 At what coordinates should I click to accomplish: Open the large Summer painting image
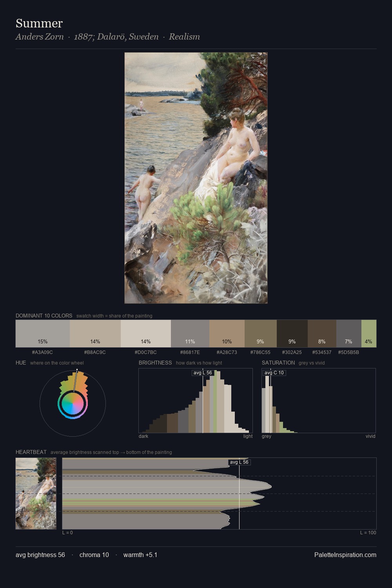[x=196, y=178]
